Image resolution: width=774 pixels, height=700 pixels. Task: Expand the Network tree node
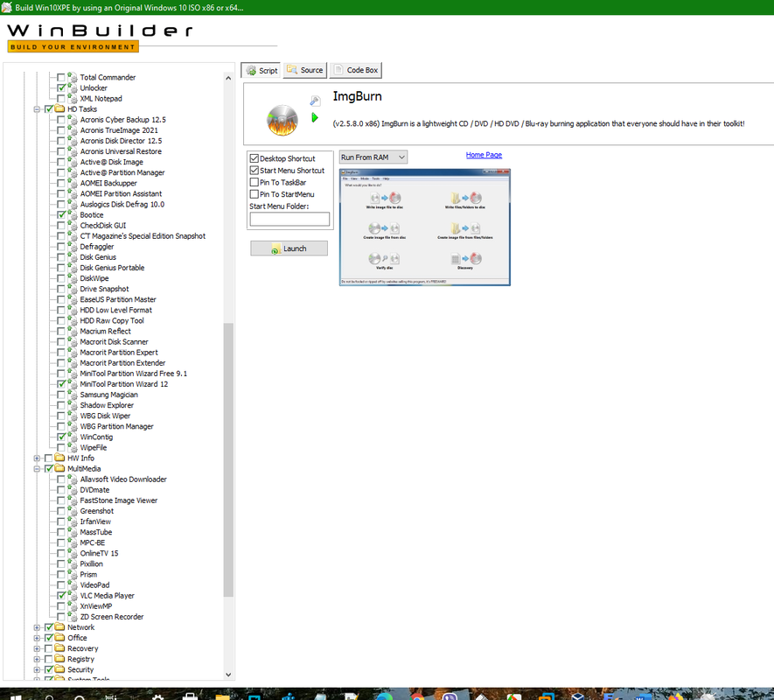37,627
